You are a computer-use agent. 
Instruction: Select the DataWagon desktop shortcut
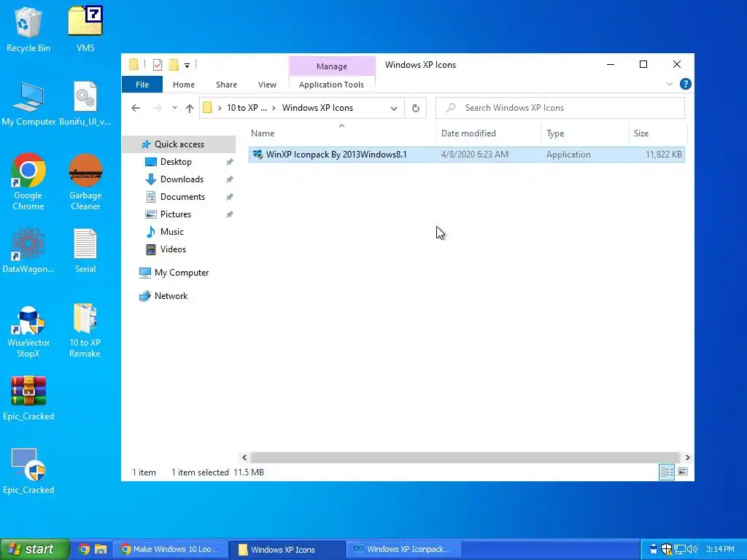pos(28,251)
